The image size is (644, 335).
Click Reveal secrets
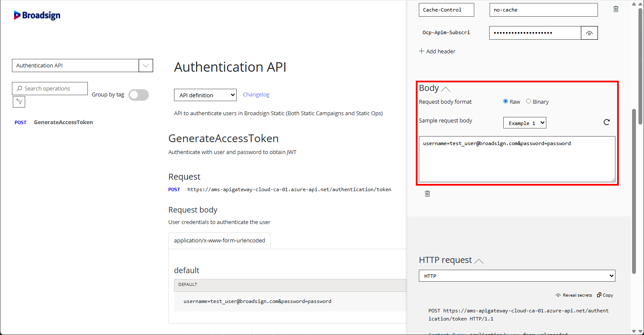[x=574, y=295]
